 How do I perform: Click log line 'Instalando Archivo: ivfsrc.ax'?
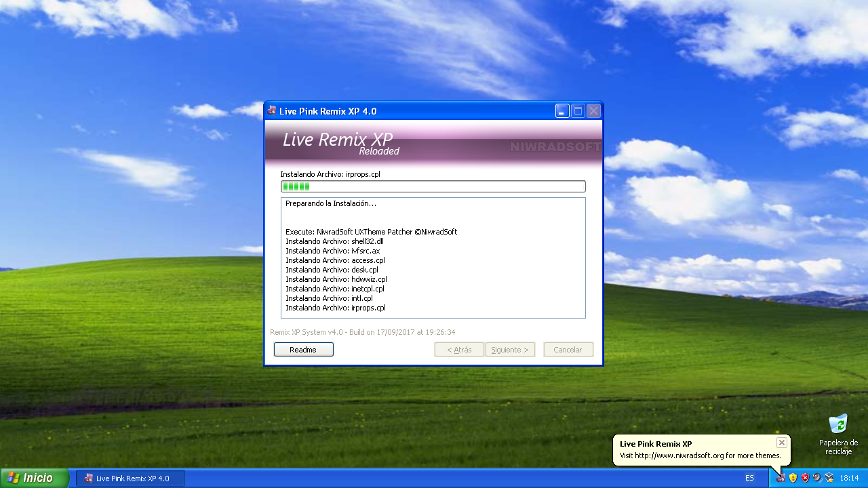coord(332,251)
